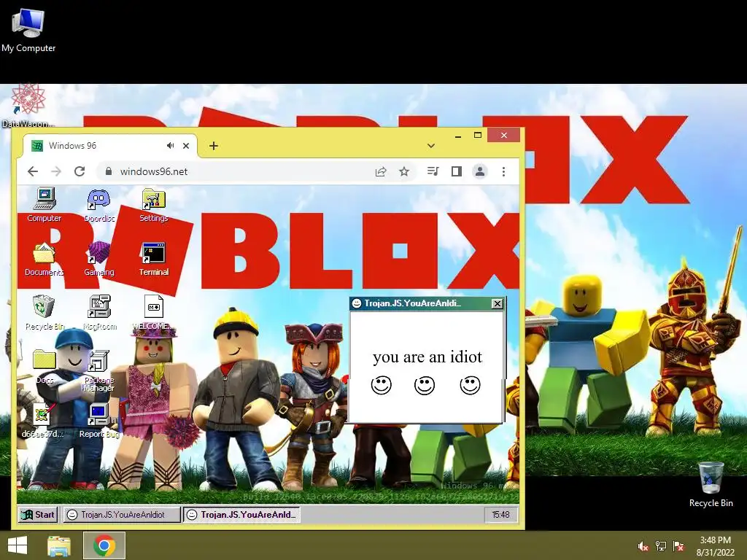Open the WELCOME markdown file icon
The width and height of the screenshot is (747, 560).
point(153,314)
